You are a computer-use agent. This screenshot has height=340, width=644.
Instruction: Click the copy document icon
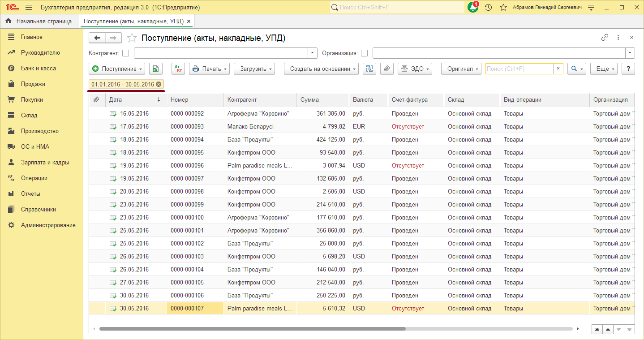coord(155,69)
